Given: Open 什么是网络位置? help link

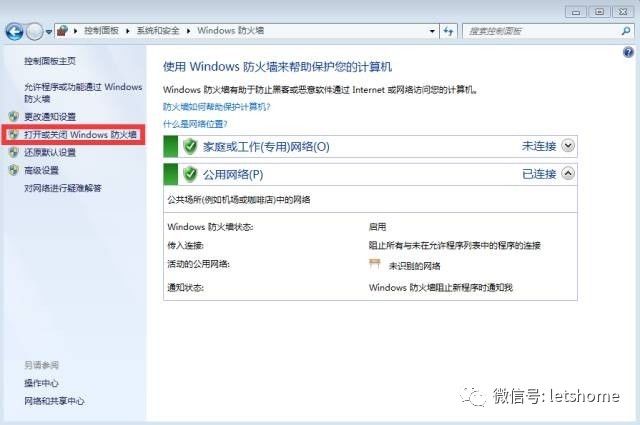Looking at the screenshot, I should click(x=195, y=124).
